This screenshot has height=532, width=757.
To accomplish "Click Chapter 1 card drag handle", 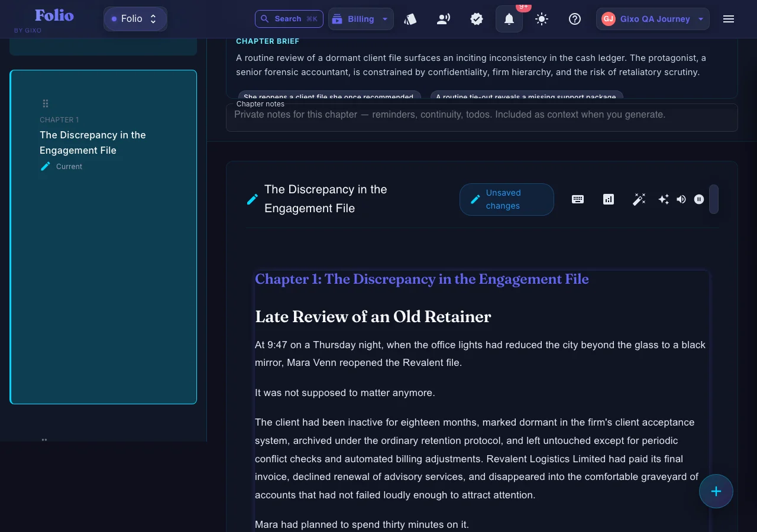I will (46, 103).
